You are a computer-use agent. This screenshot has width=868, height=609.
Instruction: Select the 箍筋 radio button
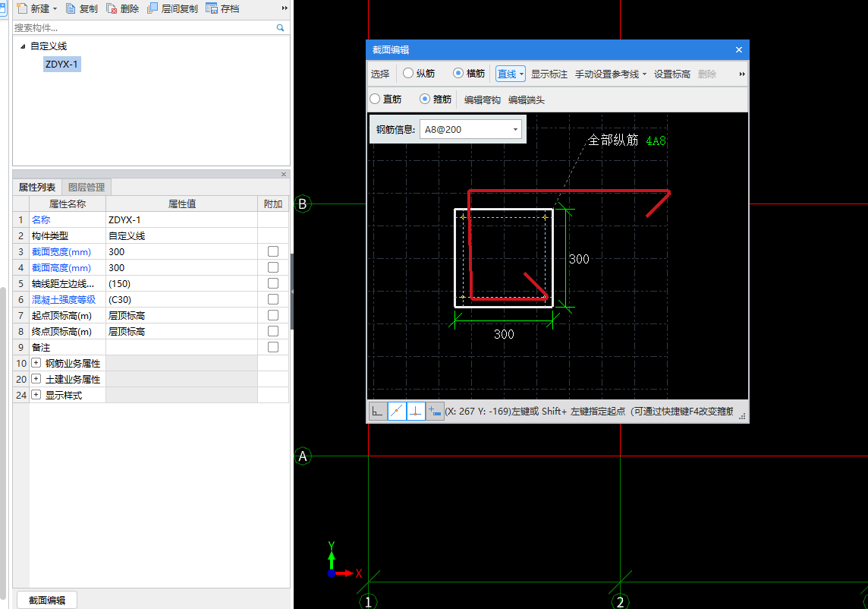coord(425,99)
